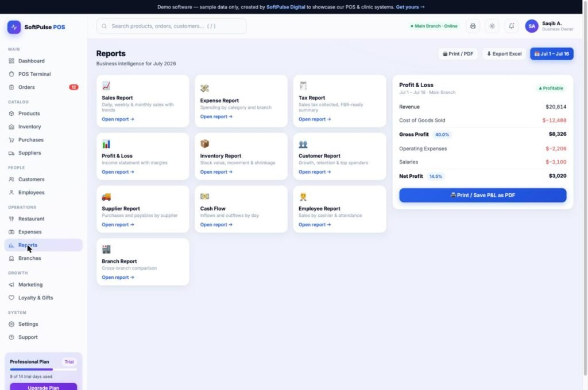Click the Expense Report money icon

coord(204,88)
